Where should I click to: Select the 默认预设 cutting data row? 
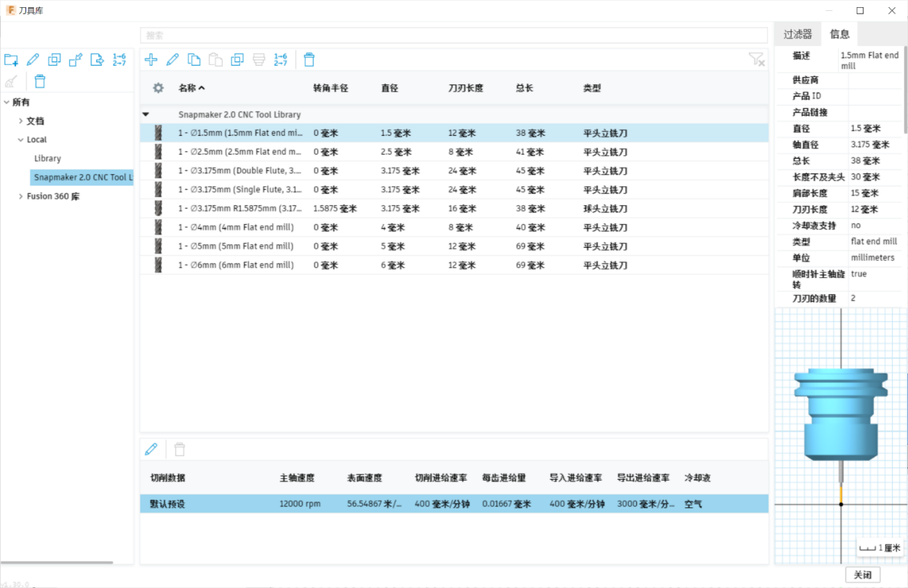point(454,503)
